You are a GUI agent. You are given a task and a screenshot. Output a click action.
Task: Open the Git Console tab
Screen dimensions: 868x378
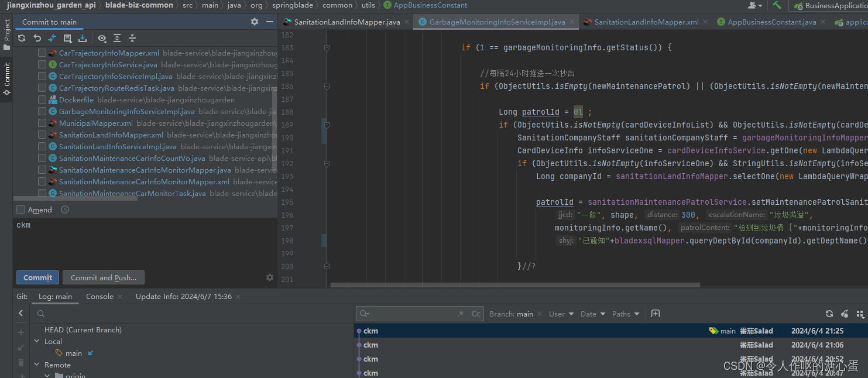tap(100, 296)
